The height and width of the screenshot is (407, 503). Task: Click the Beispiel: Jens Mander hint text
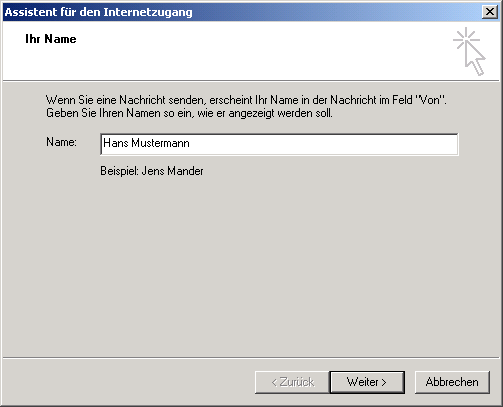(152, 171)
